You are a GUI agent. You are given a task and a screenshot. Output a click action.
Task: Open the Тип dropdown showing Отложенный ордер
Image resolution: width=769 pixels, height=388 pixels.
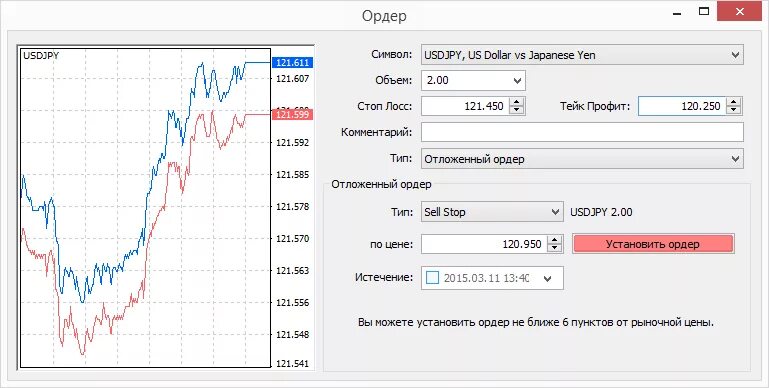[582, 159]
